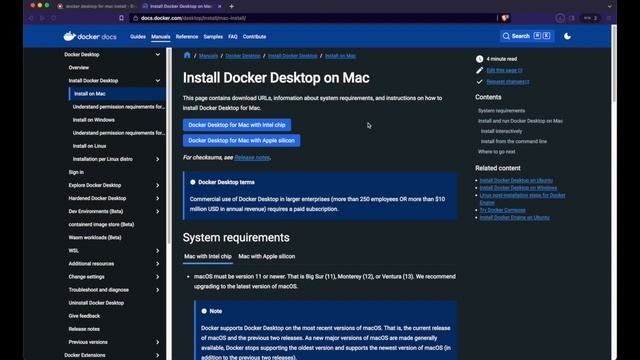Screen dimensions: 640x360
Task: Open the Contribute menu item
Action: 254,37
